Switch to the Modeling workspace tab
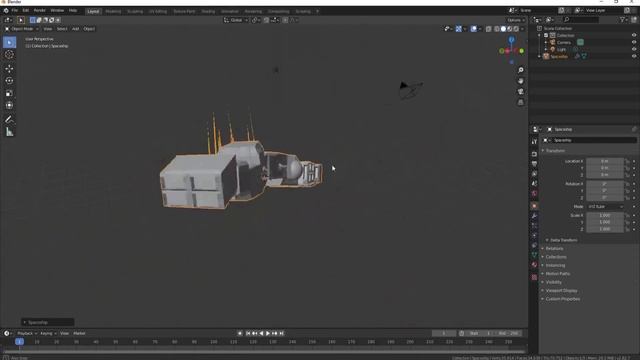640x360 pixels. pyautogui.click(x=113, y=11)
